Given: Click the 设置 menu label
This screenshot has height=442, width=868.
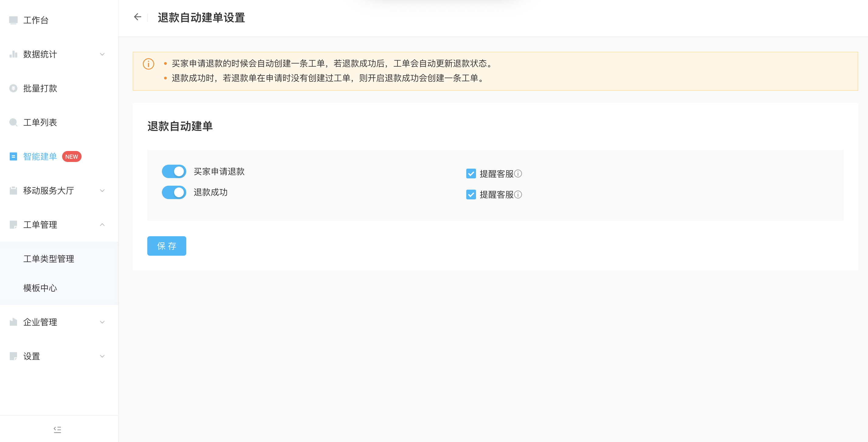Looking at the screenshot, I should pyautogui.click(x=32, y=356).
